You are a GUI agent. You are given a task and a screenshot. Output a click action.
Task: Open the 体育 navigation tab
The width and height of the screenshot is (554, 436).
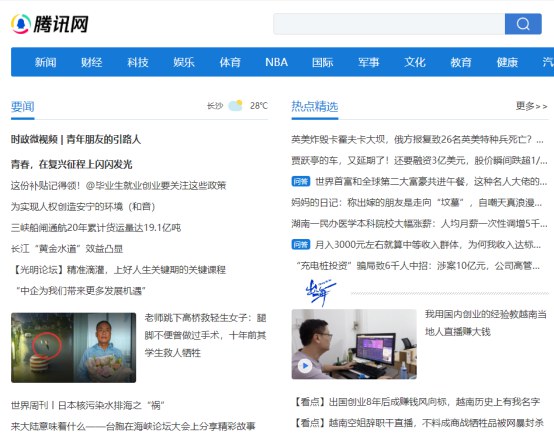click(x=230, y=62)
